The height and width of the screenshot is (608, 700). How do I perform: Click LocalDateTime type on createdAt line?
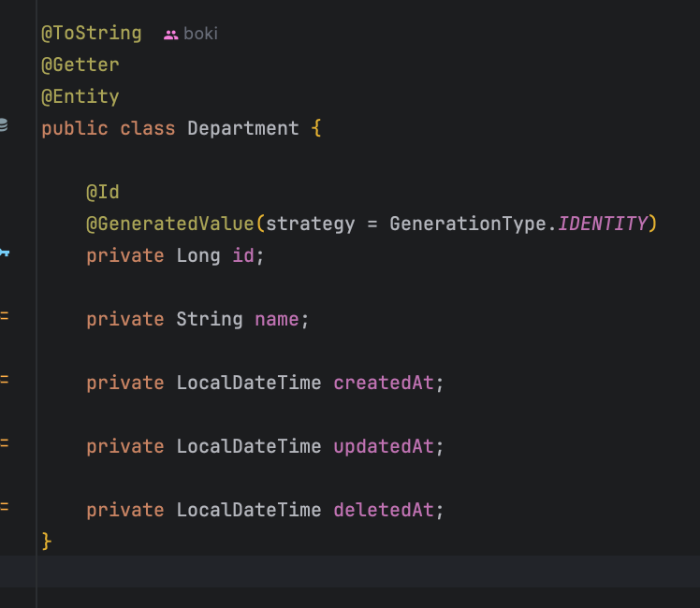[x=249, y=383]
